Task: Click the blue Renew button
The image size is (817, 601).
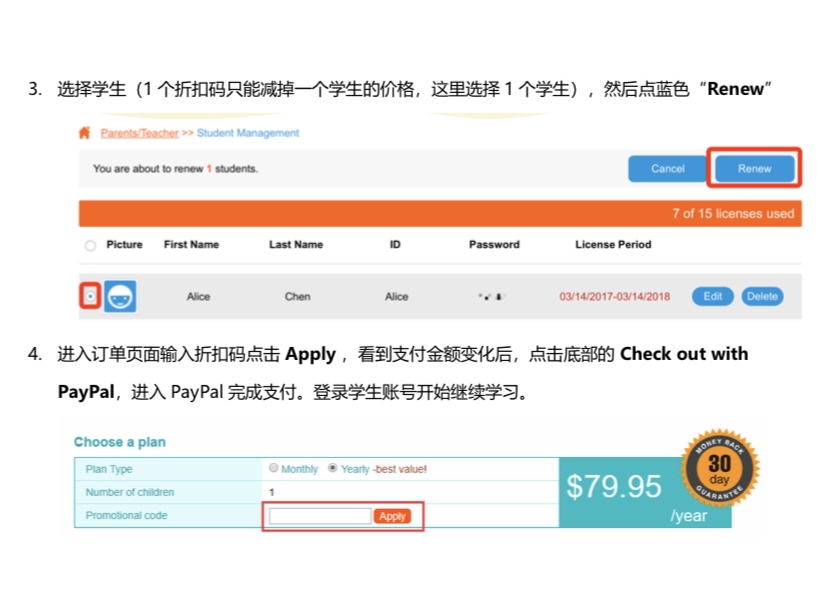Action: tap(754, 169)
